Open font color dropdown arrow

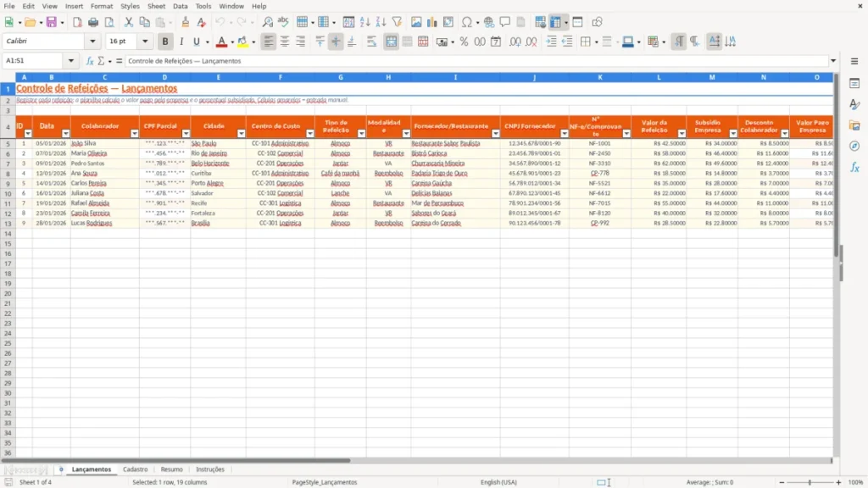232,42
